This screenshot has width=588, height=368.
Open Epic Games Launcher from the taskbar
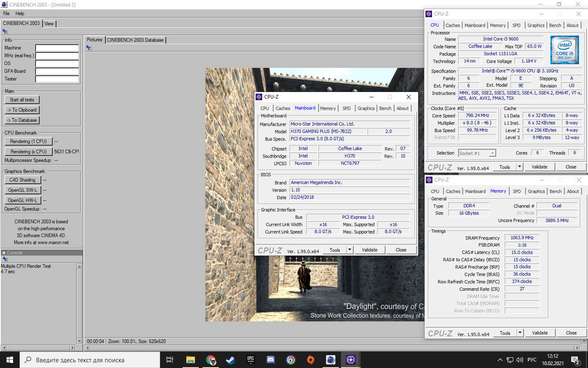point(251,360)
